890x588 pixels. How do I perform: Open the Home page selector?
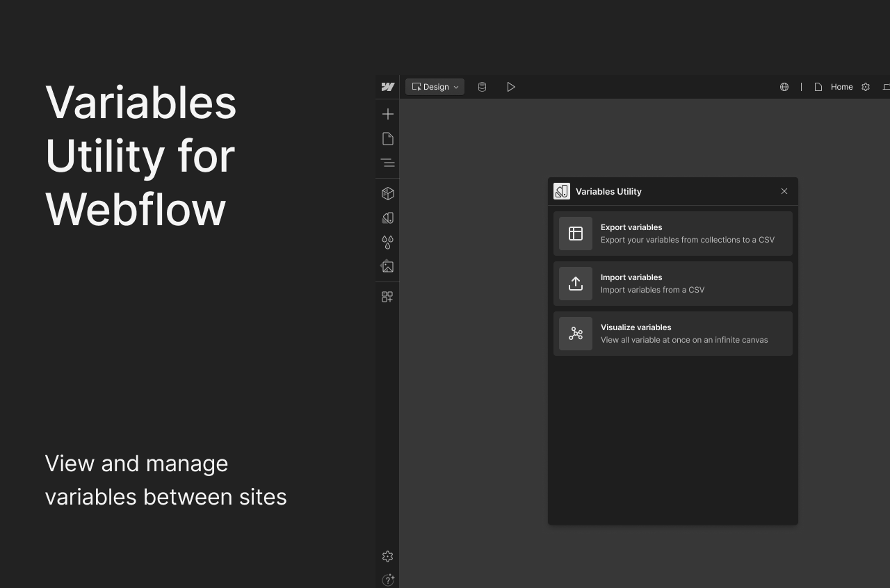pyautogui.click(x=836, y=87)
